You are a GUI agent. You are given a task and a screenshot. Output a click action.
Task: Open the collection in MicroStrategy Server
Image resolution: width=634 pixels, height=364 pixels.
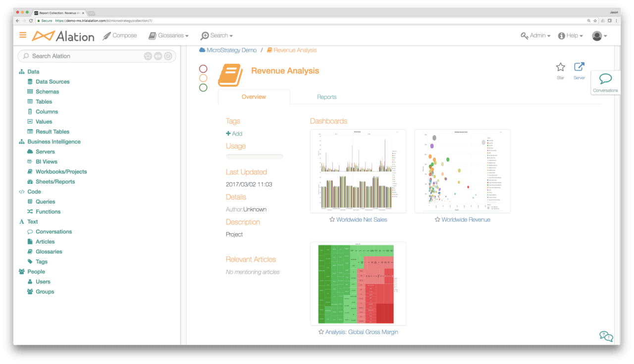click(x=579, y=66)
